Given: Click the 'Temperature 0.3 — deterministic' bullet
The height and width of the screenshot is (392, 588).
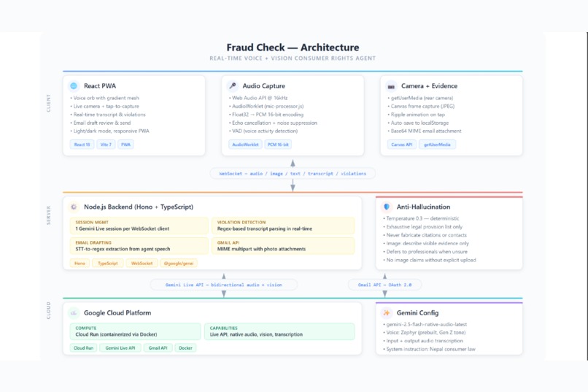Looking at the screenshot, I should point(421,218).
